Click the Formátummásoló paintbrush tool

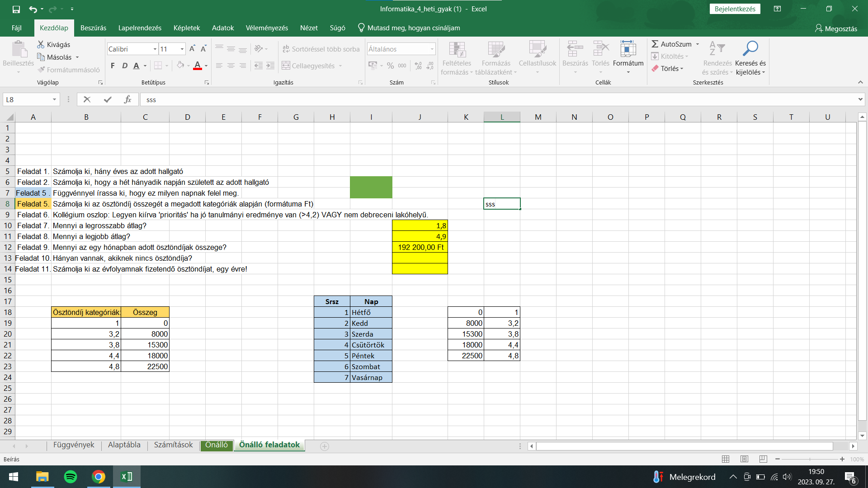click(68, 70)
